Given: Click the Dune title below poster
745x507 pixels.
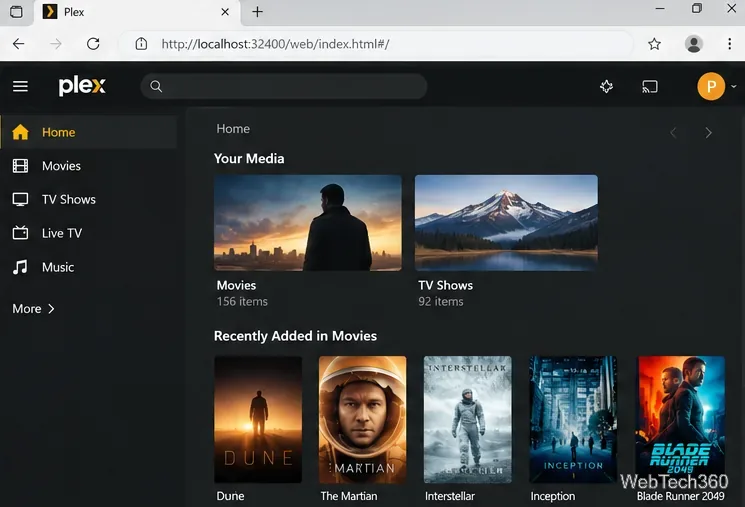Looking at the screenshot, I should click(x=230, y=496).
